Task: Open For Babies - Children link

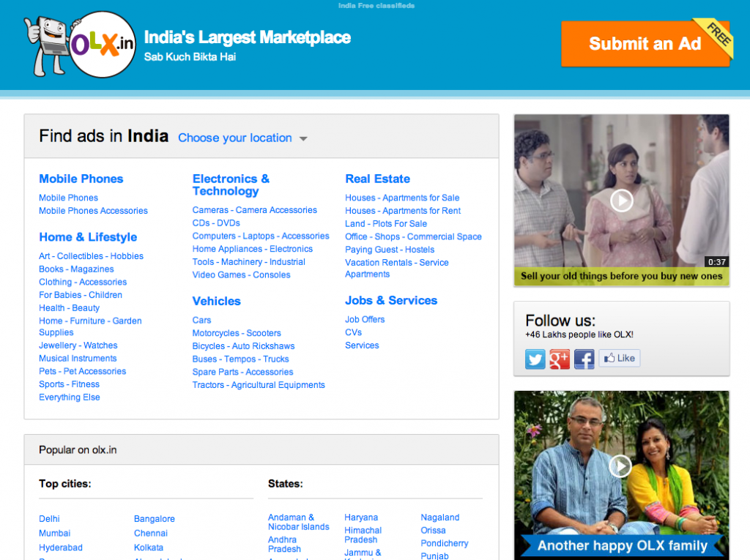Action: coord(81,295)
